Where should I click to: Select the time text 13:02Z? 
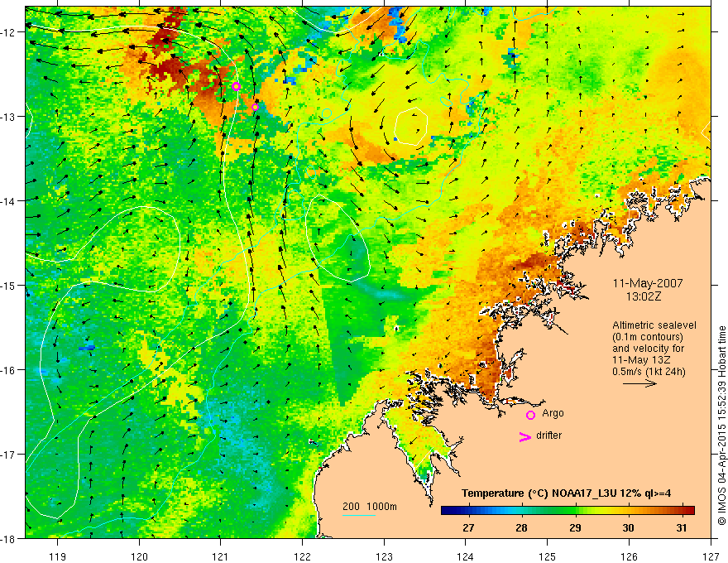click(x=643, y=296)
